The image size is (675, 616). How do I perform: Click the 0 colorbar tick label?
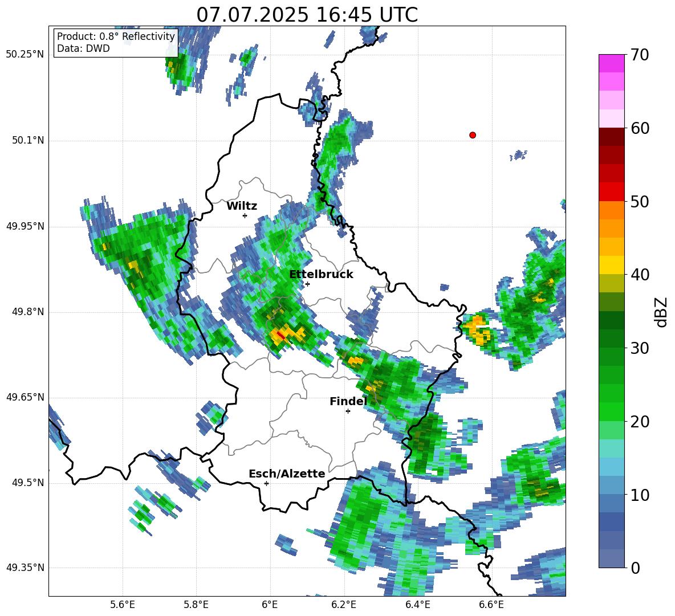coord(635,568)
